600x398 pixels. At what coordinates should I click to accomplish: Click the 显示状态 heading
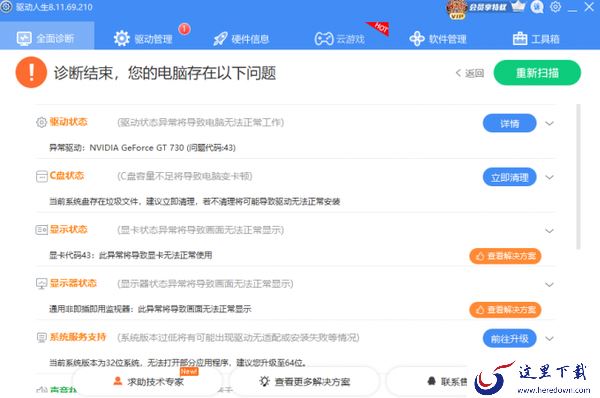68,229
